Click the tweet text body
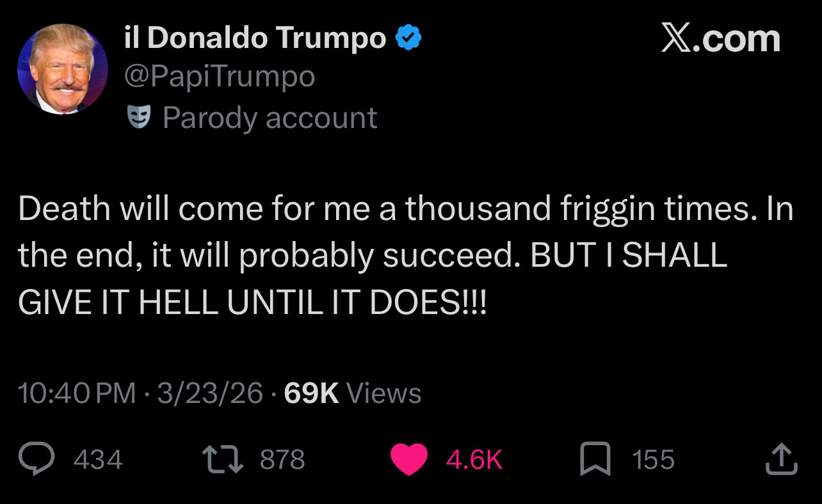The image size is (822, 504). click(405, 255)
